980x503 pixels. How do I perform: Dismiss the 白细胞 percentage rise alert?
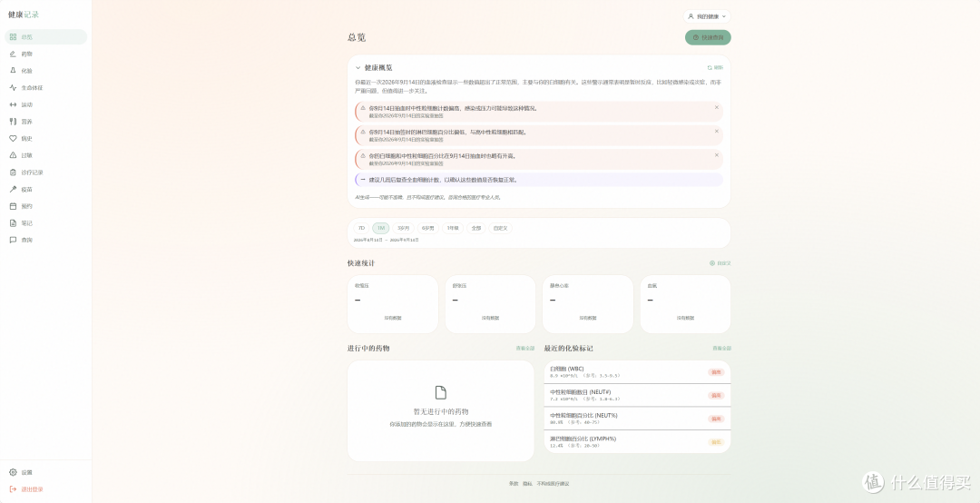pos(716,155)
